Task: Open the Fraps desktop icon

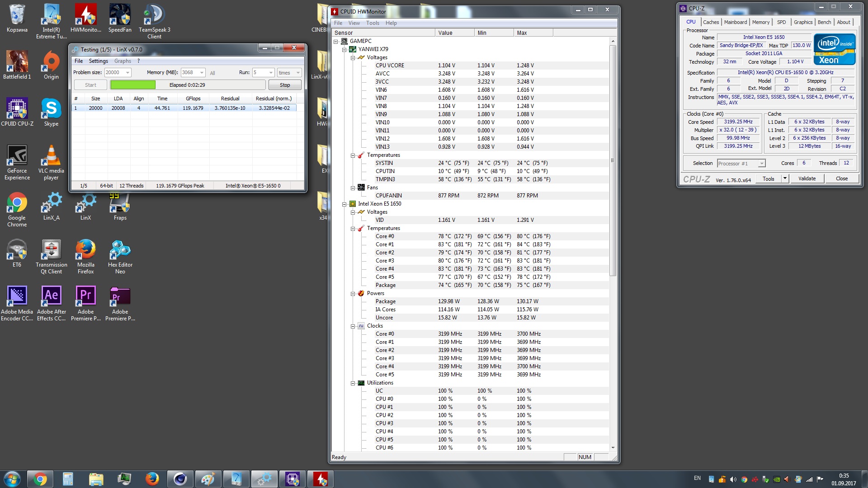Action: click(120, 203)
